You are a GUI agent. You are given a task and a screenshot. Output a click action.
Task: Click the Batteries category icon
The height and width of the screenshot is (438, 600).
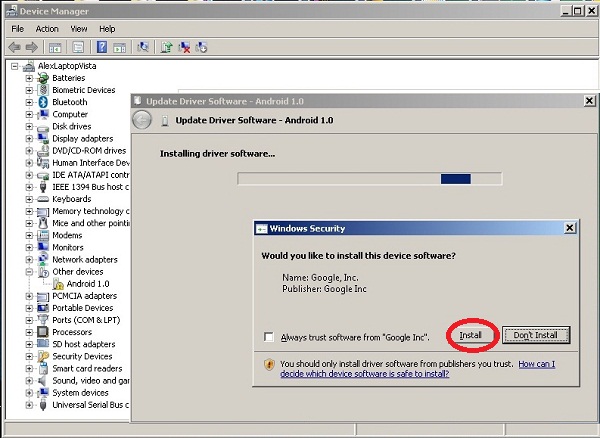43,78
